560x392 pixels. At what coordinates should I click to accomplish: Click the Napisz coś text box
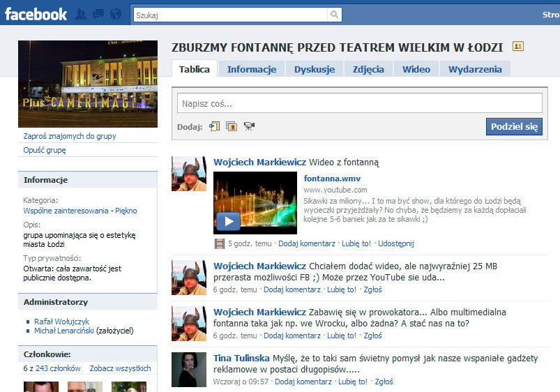[360, 103]
